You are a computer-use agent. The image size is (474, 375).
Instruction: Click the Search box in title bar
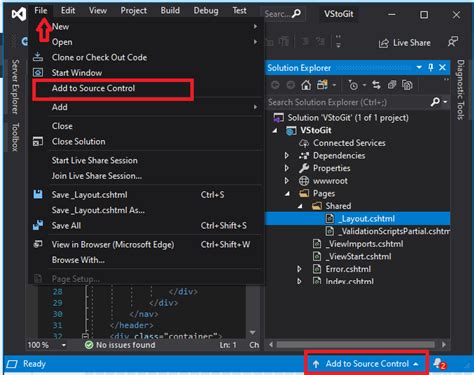point(282,14)
